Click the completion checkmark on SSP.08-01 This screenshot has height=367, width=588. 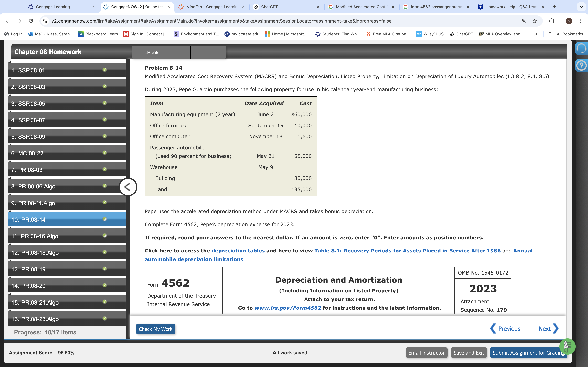coord(105,70)
